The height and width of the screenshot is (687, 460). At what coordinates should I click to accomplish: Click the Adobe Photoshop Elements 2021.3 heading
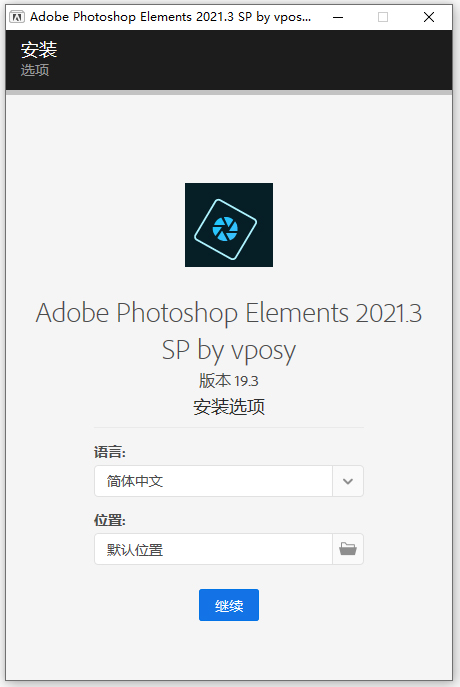point(229,313)
